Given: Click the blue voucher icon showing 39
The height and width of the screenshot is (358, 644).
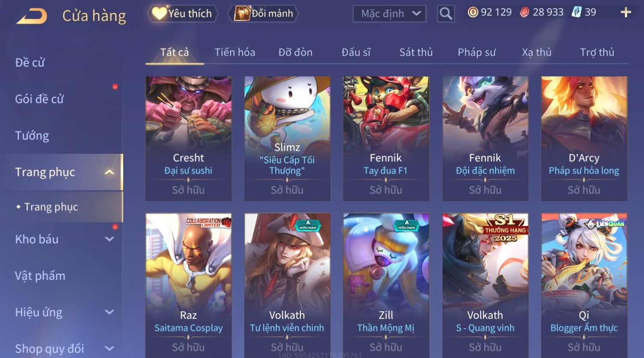Looking at the screenshot, I should pos(576,12).
